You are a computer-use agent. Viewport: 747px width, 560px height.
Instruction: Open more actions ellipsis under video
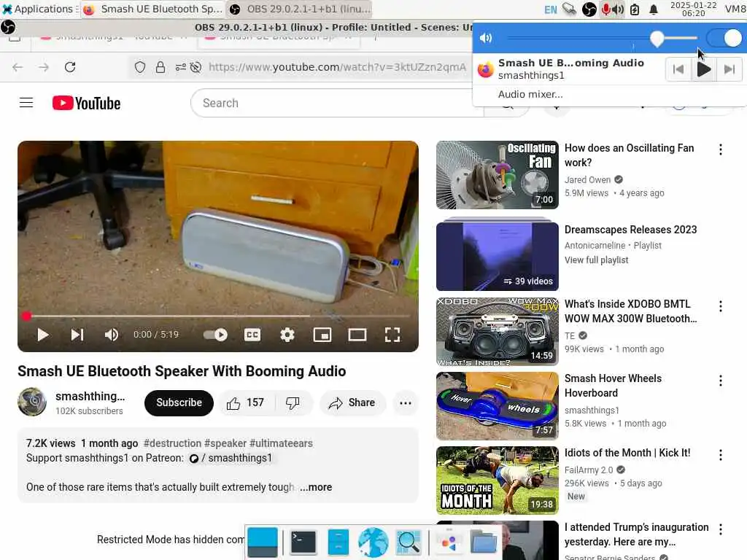pyautogui.click(x=406, y=402)
